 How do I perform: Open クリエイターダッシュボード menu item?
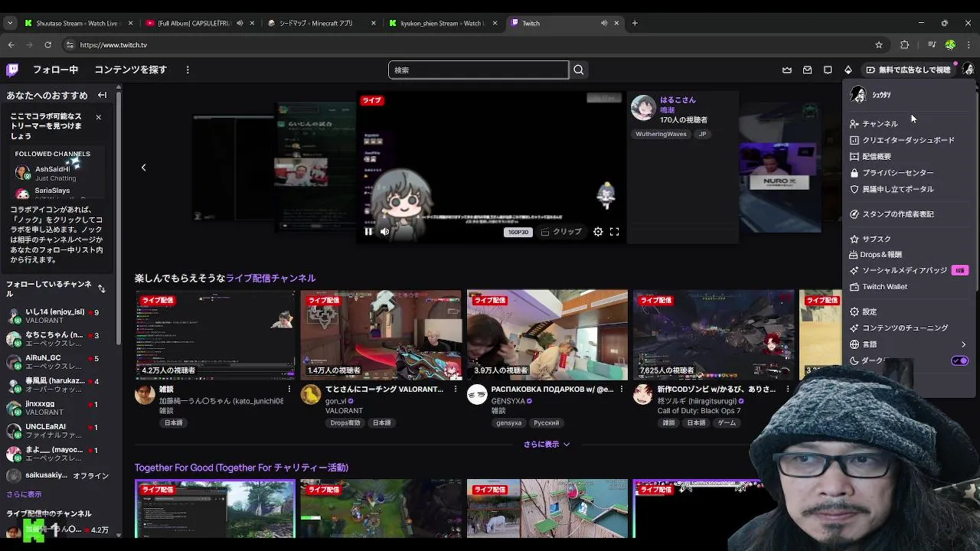tap(910, 140)
